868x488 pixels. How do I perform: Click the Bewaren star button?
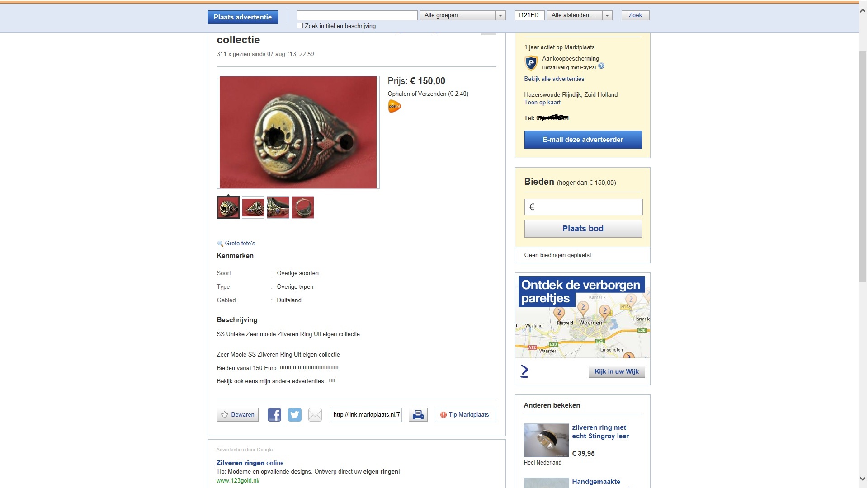click(x=238, y=415)
